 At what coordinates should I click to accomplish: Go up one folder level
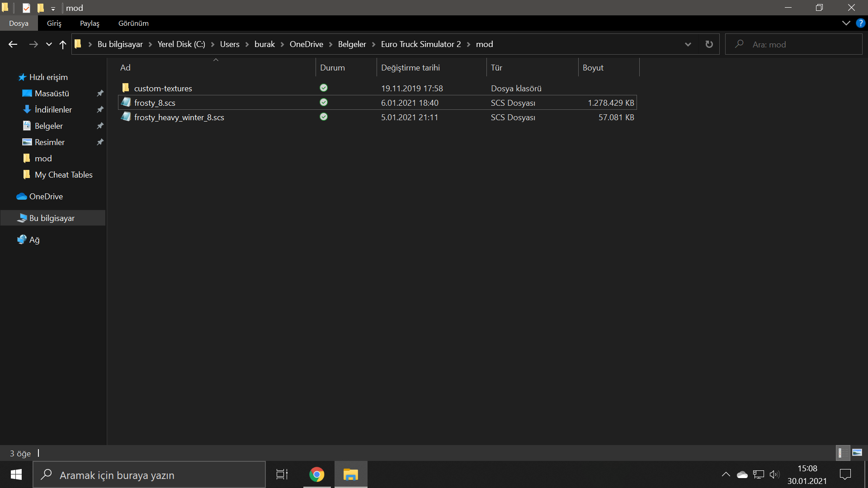pos(63,44)
